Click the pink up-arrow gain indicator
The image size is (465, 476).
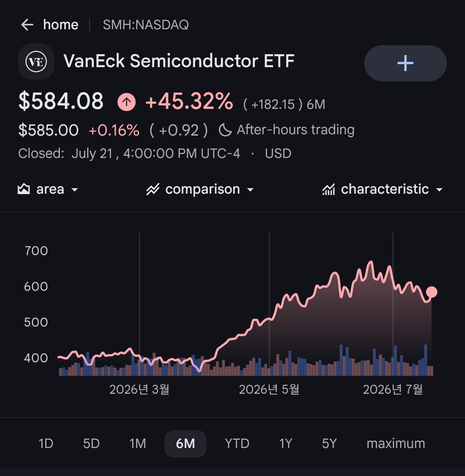(126, 102)
